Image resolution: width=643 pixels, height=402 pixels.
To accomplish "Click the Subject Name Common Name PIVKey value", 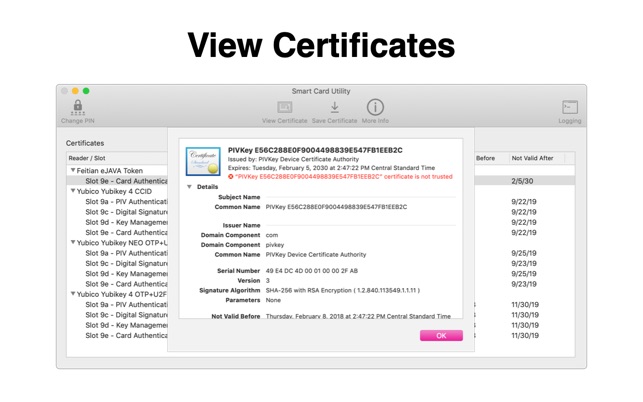I will point(336,207).
